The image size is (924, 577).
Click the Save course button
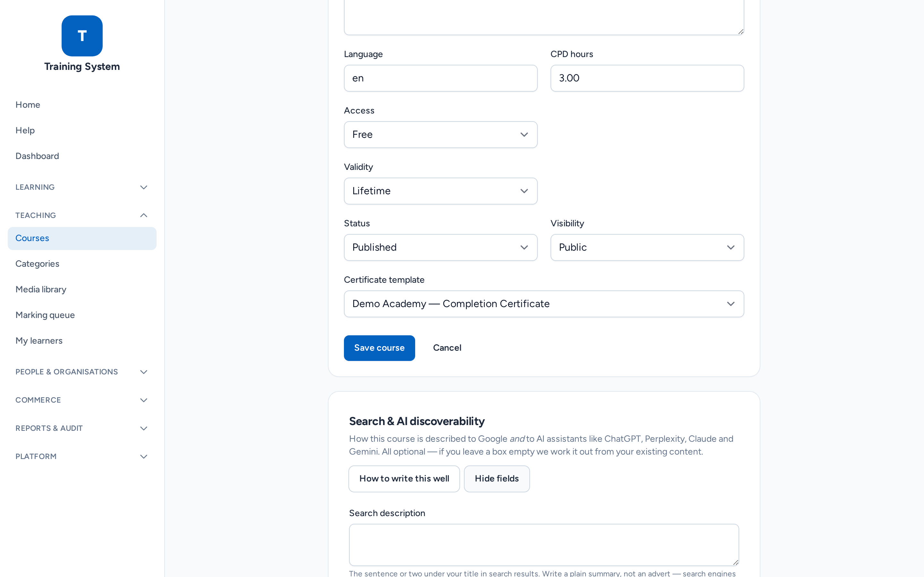pyautogui.click(x=379, y=348)
